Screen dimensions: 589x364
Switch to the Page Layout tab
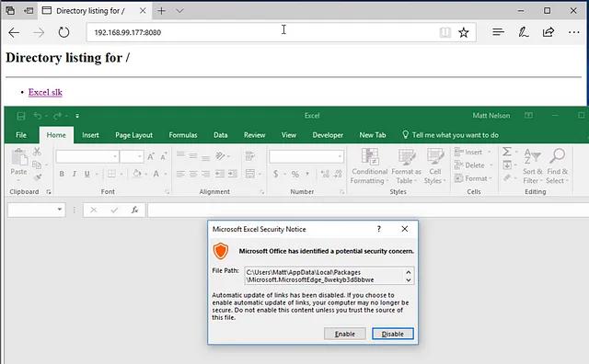(133, 135)
